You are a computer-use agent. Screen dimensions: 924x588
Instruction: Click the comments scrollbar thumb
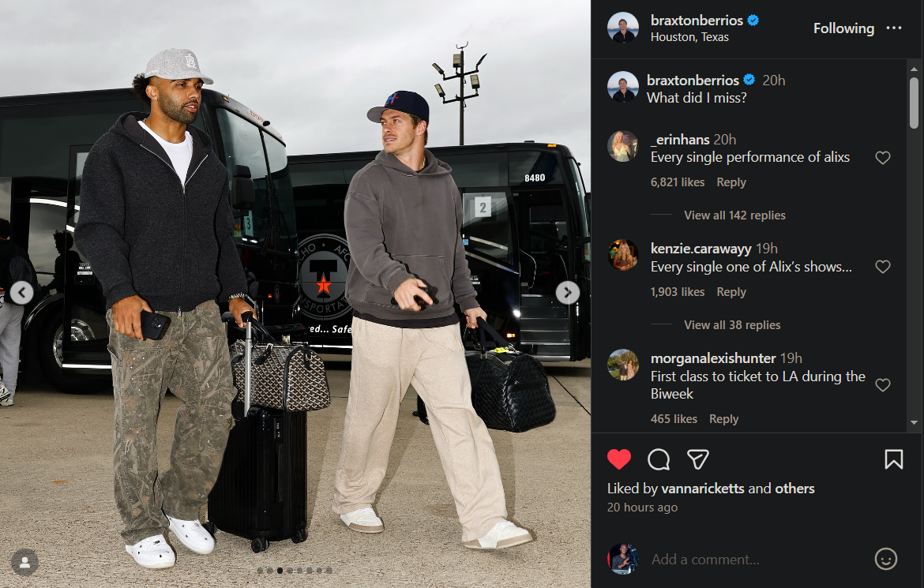click(x=914, y=103)
